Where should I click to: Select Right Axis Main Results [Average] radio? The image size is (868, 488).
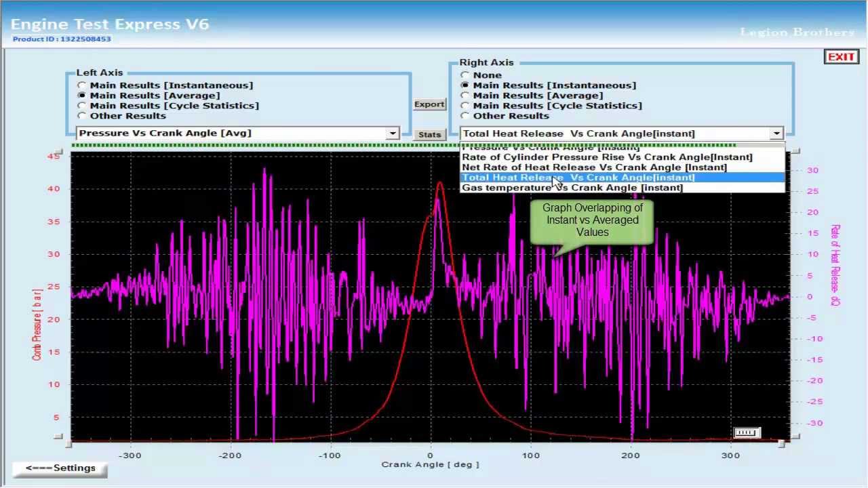[465, 96]
